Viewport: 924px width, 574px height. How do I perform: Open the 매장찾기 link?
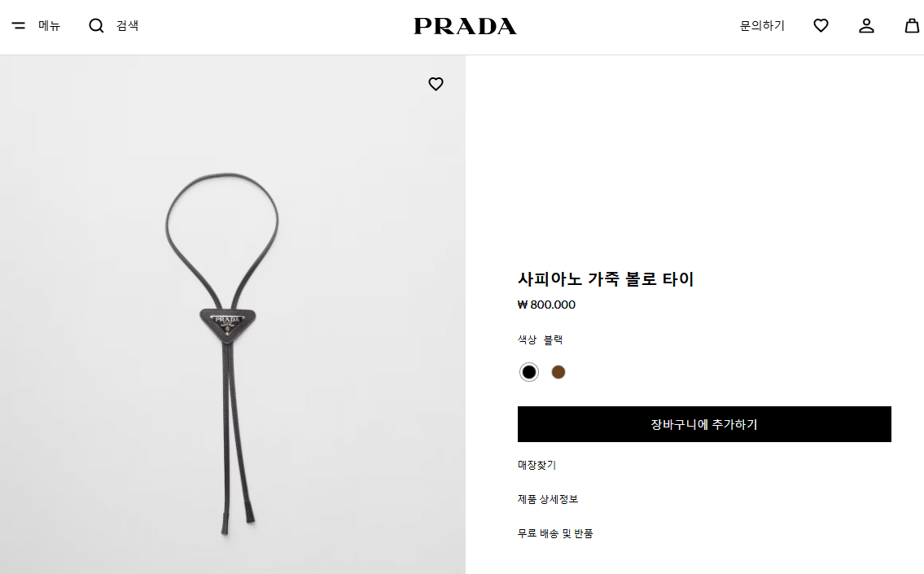[536, 465]
